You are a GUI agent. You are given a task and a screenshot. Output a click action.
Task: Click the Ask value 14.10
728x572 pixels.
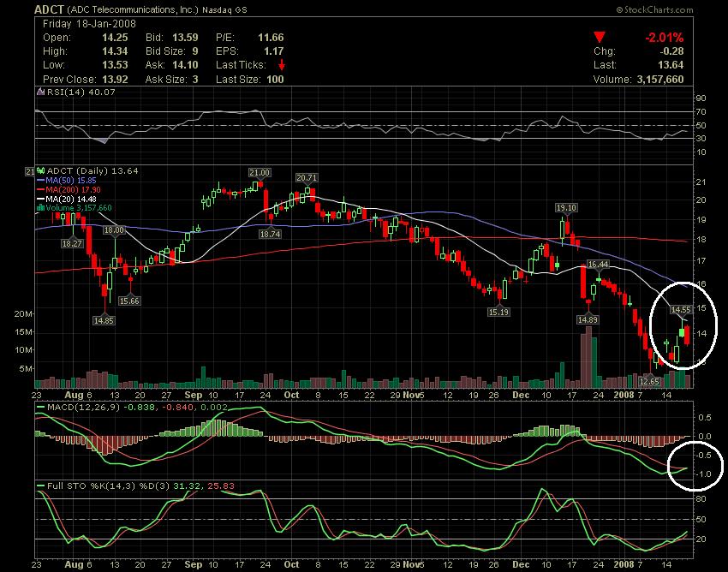[185, 65]
